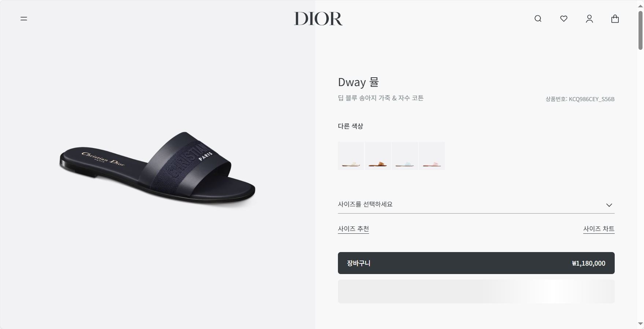Open the shopping bag icon
Screen dimensions: 644x329
click(615, 19)
